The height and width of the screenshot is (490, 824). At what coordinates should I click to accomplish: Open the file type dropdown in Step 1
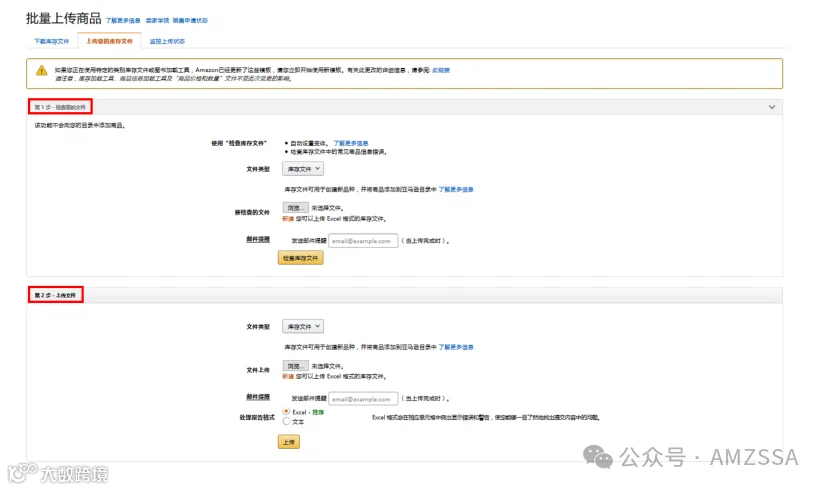click(303, 169)
